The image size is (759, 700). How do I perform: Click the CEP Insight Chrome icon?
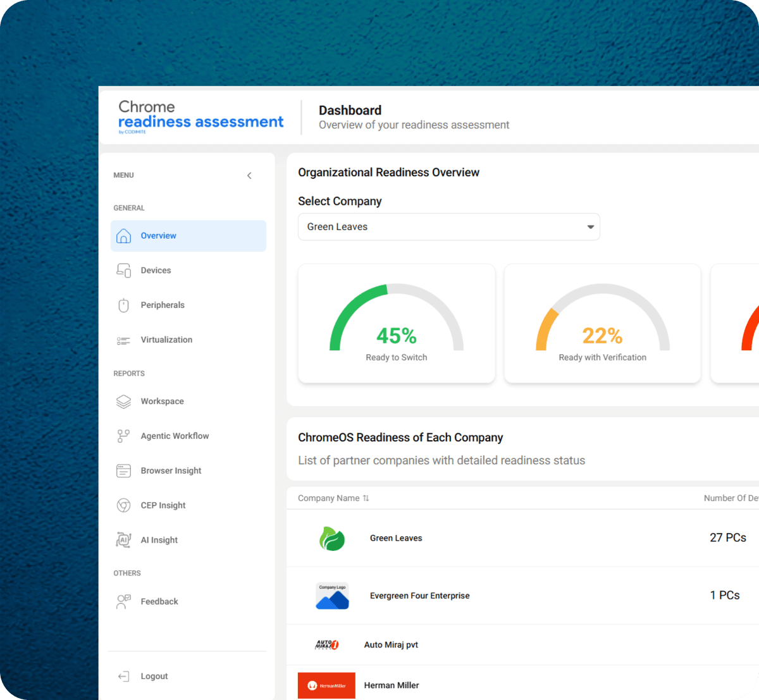124,506
